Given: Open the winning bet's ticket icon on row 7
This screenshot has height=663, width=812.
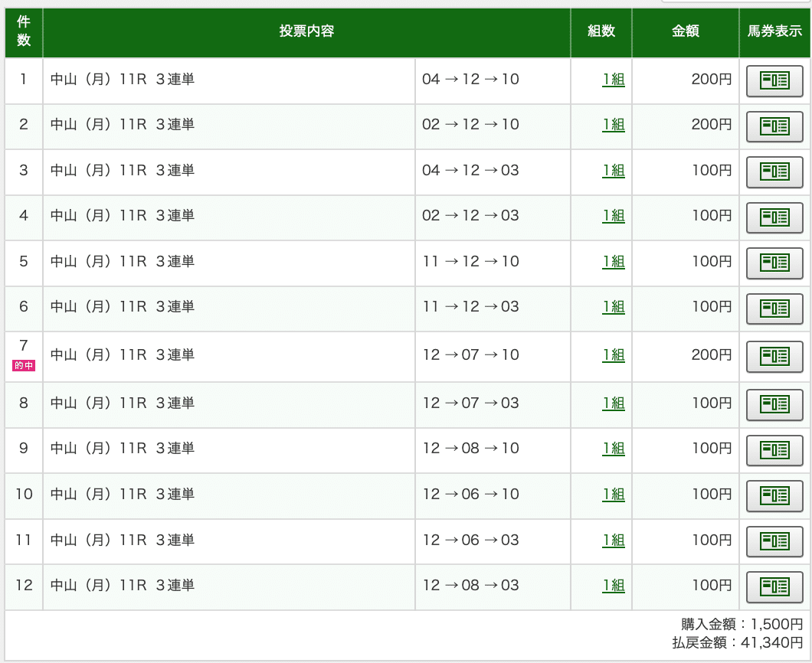Looking at the screenshot, I should tap(774, 356).
